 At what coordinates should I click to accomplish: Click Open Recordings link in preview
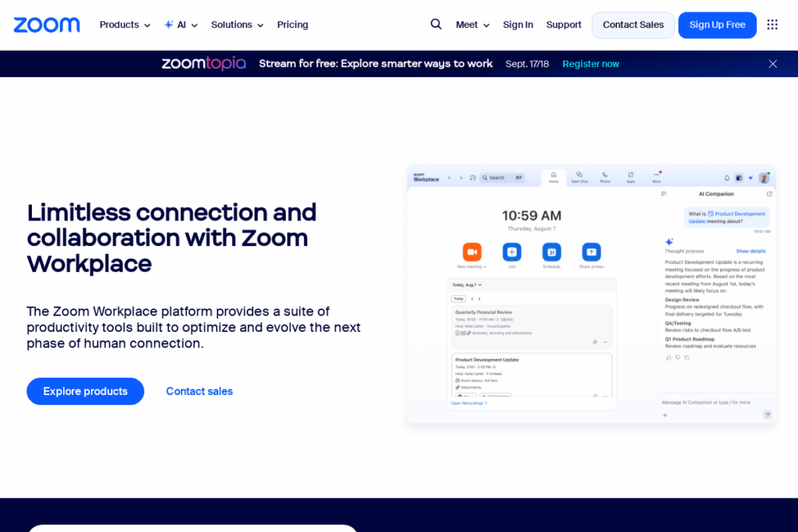click(468, 403)
